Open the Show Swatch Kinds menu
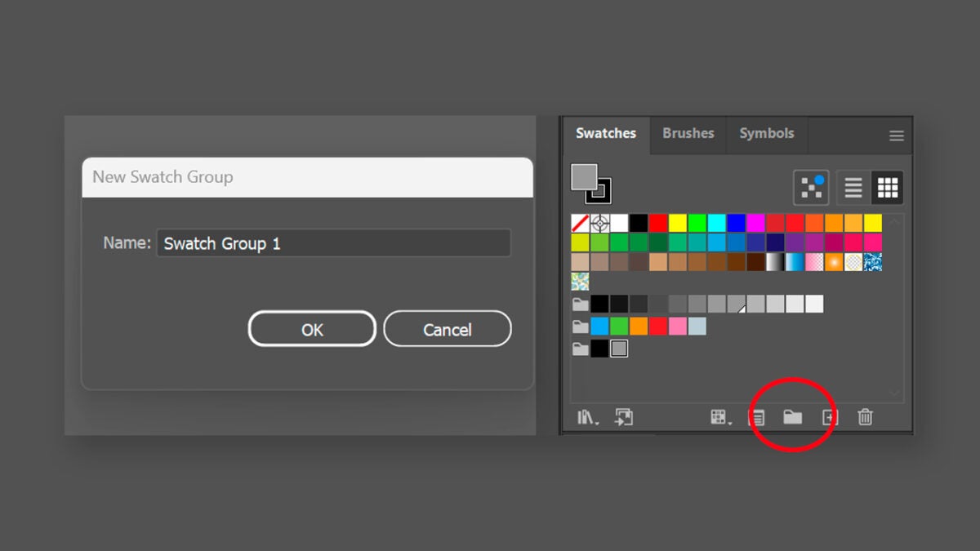Viewport: 980px width, 551px height. [x=720, y=417]
